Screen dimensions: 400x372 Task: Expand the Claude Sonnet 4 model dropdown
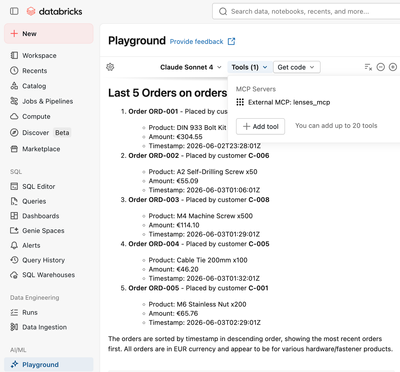tap(191, 67)
